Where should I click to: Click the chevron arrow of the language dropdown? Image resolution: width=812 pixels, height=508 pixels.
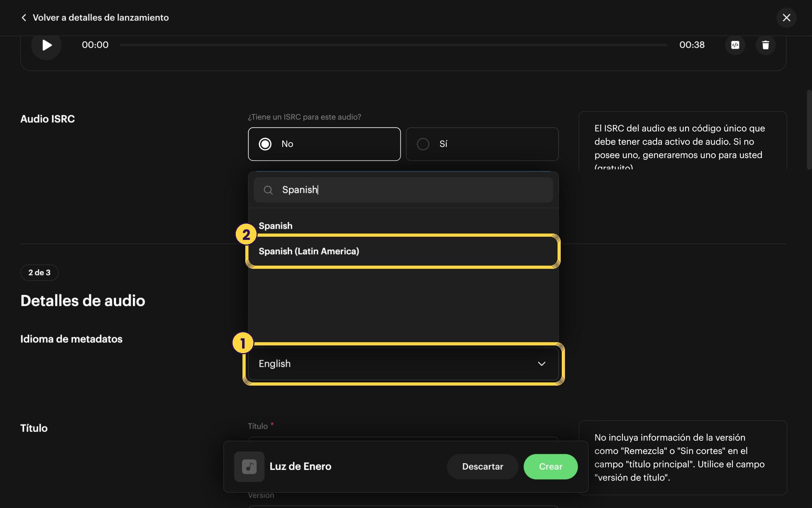coord(542,364)
